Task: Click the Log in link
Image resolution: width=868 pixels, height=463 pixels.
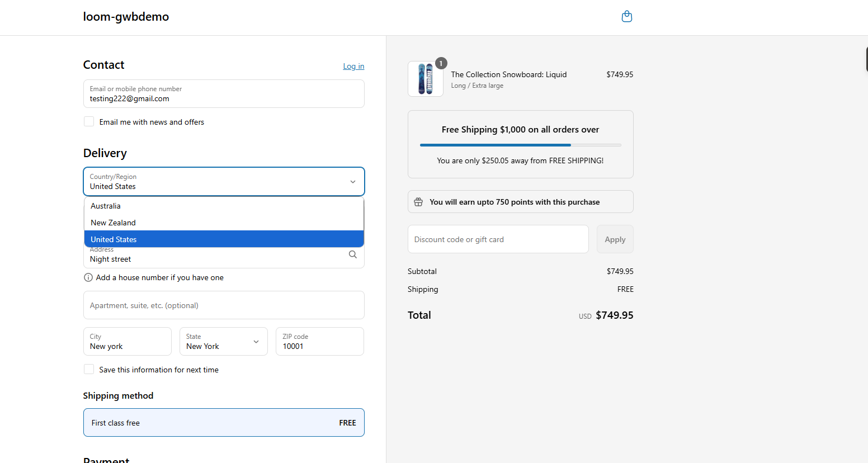Action: (x=353, y=66)
